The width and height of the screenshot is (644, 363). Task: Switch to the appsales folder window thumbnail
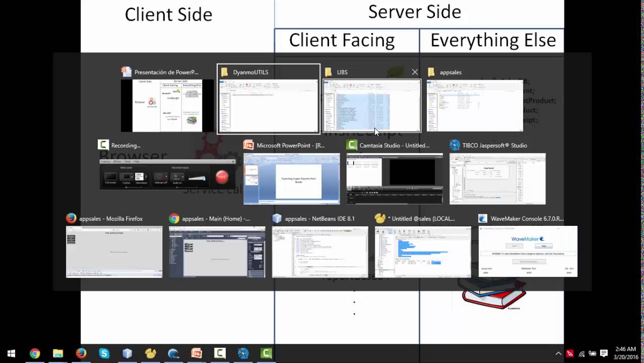pos(475,105)
